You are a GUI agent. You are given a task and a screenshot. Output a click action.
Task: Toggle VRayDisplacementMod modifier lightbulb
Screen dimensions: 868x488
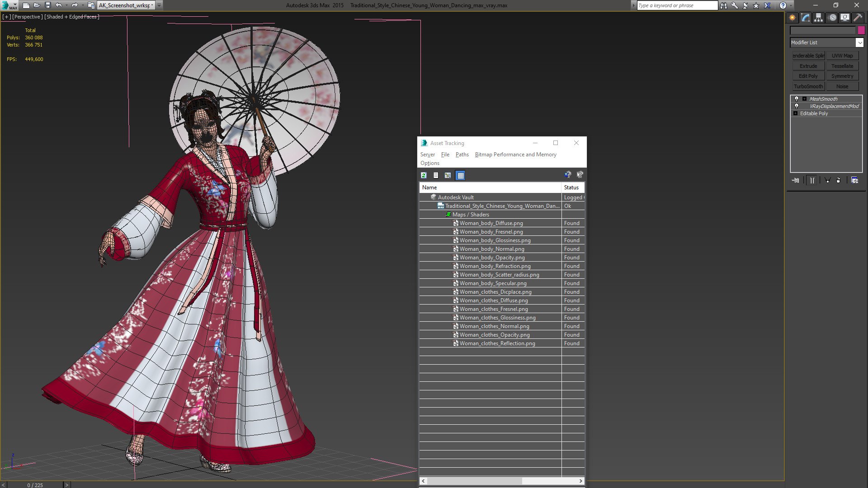click(x=797, y=106)
